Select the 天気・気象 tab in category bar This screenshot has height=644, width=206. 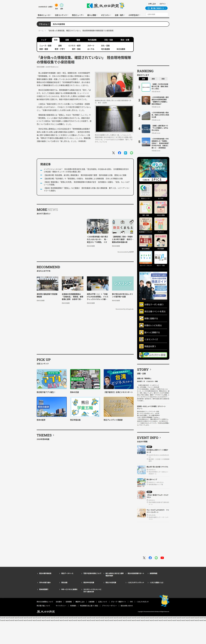(x=108, y=40)
